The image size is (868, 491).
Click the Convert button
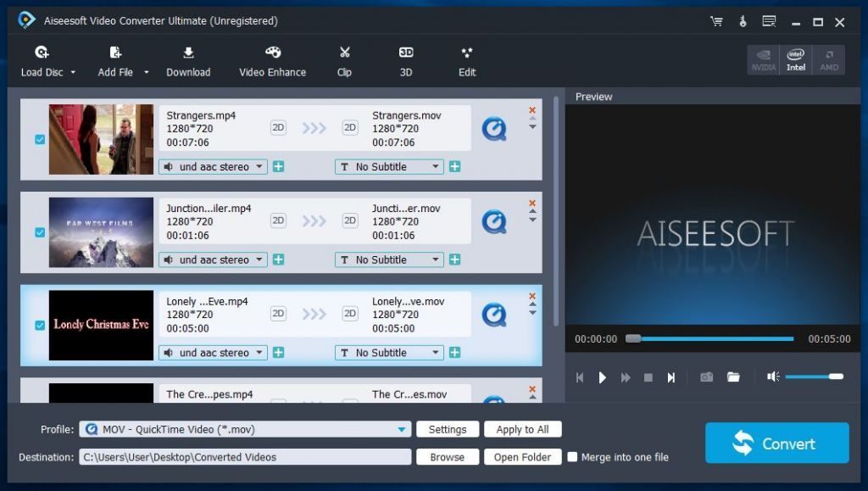point(776,443)
